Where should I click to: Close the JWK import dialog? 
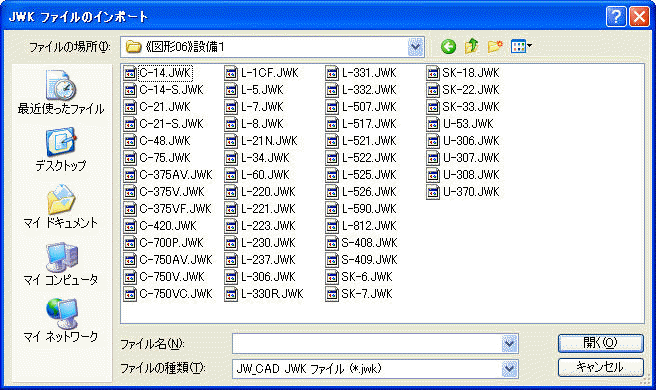pyautogui.click(x=639, y=17)
